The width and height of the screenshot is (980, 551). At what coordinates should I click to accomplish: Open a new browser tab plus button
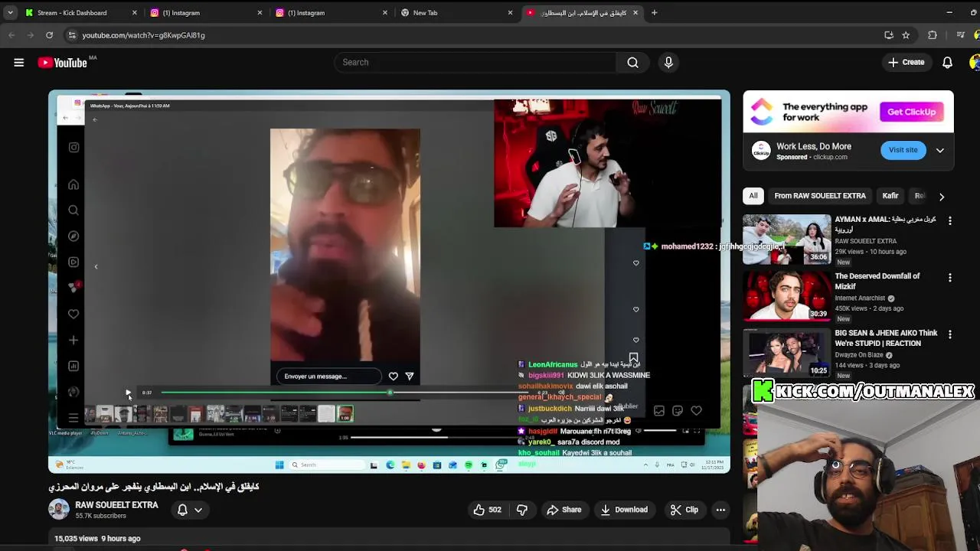coord(654,13)
